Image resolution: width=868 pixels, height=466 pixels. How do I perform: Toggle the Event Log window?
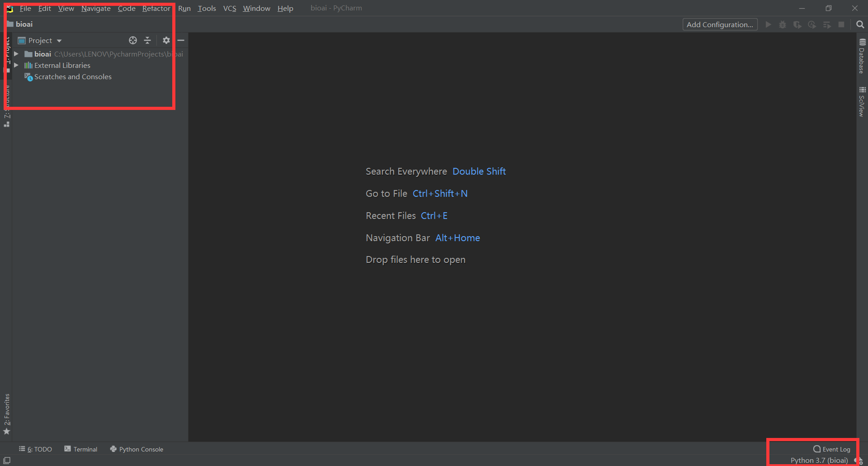point(832,449)
